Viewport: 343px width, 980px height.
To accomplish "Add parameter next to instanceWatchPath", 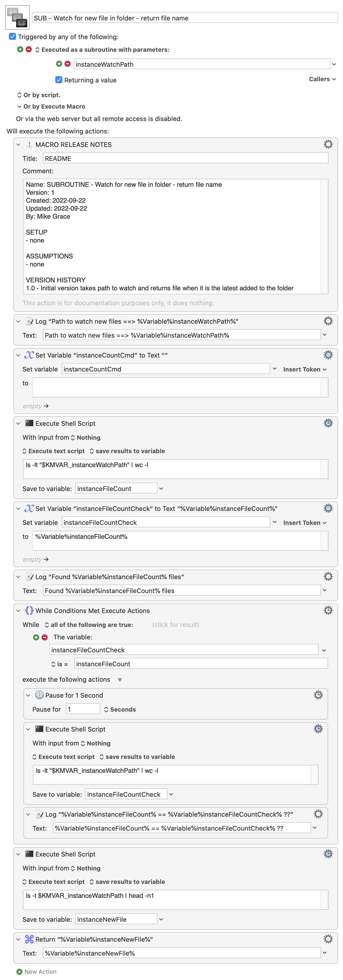I will click(x=59, y=64).
